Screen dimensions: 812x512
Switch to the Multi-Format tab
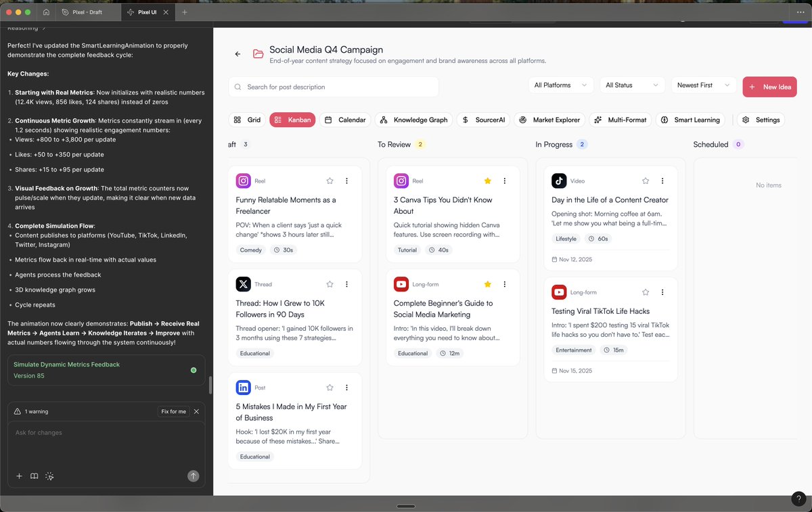[x=620, y=120]
